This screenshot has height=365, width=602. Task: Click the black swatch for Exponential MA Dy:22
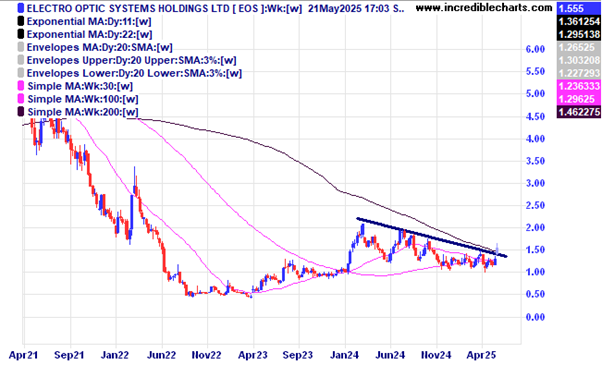coord(21,34)
